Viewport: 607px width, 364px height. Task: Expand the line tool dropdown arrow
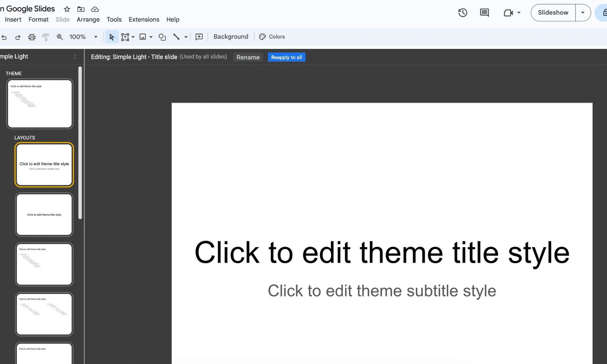click(186, 36)
